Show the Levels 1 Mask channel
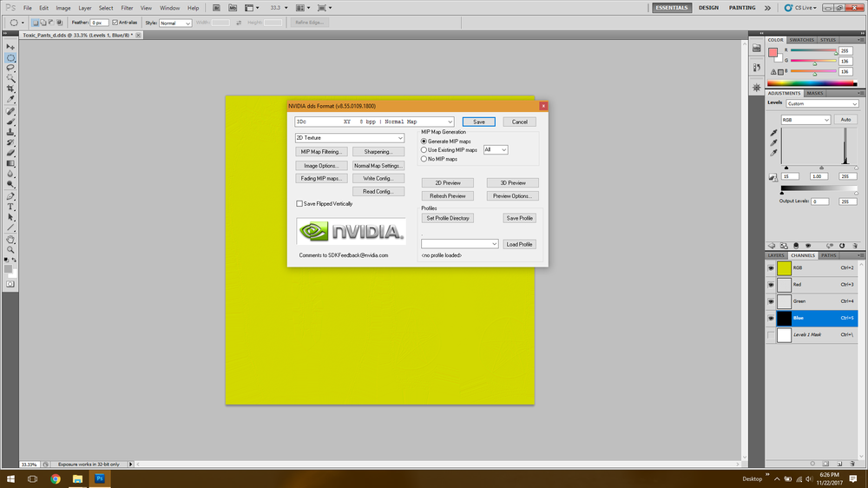868x488 pixels. [771, 335]
